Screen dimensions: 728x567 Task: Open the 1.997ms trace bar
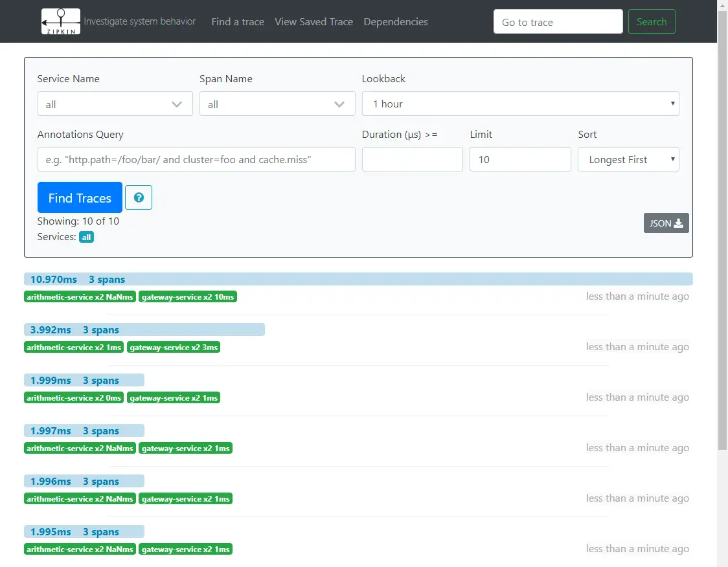point(84,431)
